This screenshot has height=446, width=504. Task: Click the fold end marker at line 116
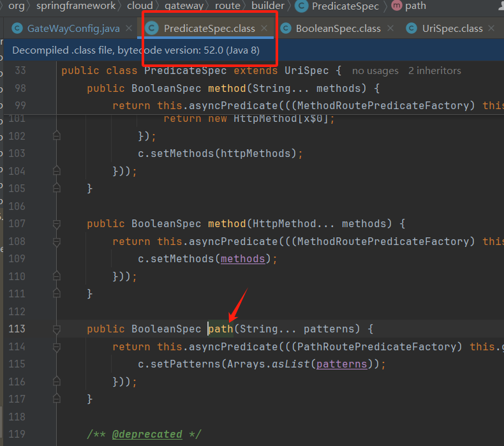[57, 382]
